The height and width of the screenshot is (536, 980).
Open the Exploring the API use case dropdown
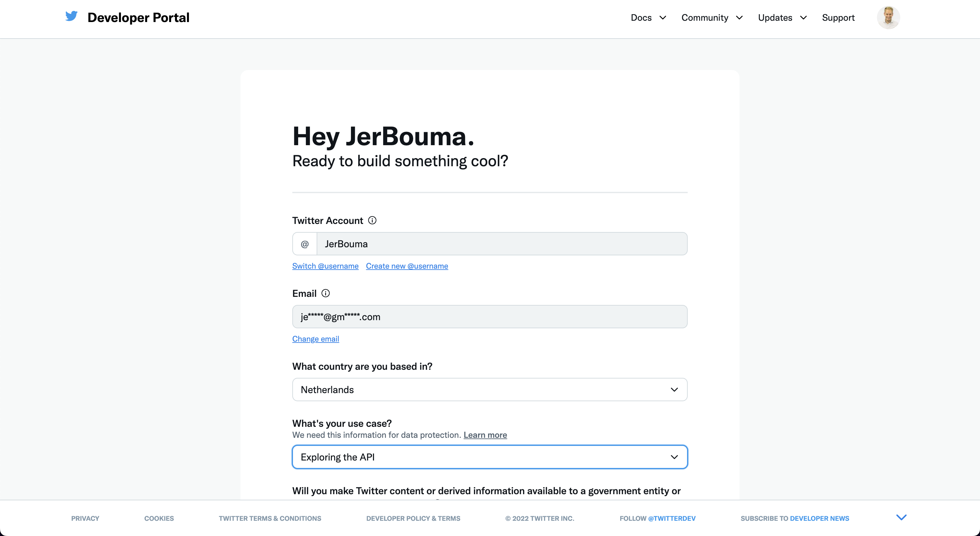tap(490, 457)
